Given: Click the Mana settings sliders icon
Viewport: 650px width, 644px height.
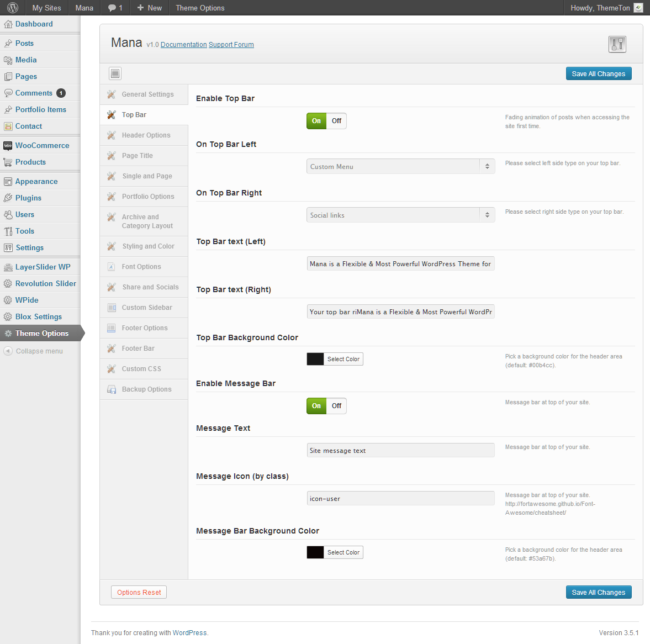Looking at the screenshot, I should (617, 44).
